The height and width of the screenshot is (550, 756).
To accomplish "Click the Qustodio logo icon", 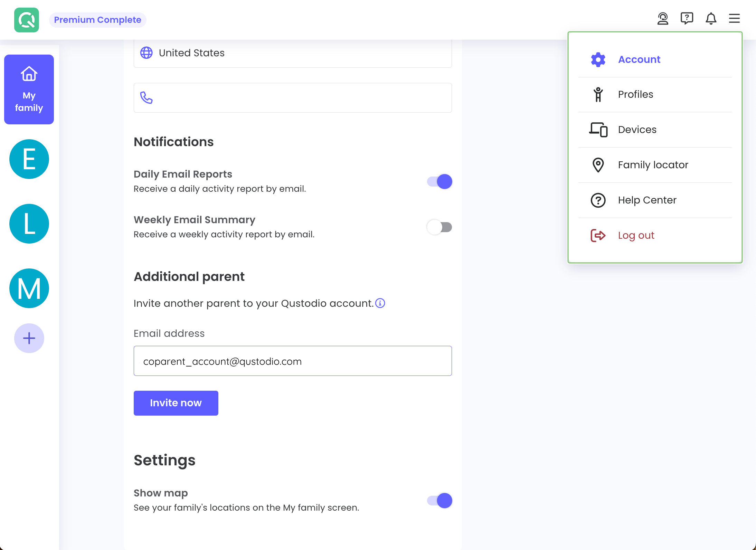I will point(27,20).
